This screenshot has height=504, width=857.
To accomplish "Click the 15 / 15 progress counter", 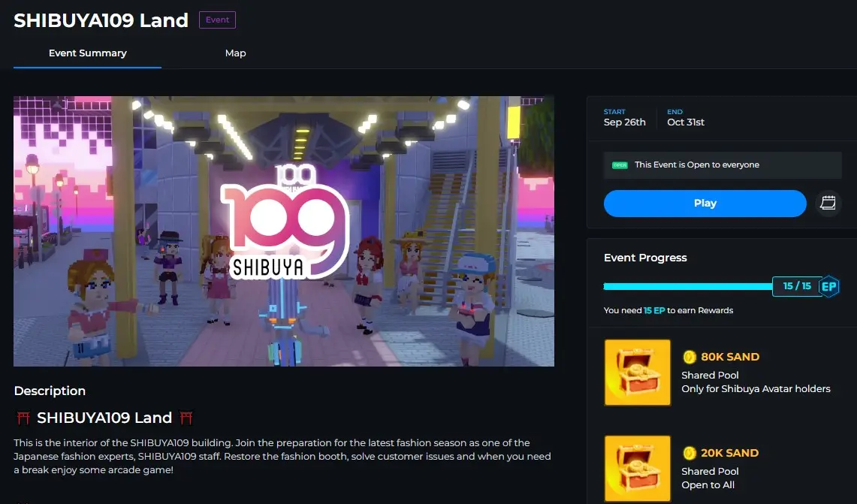I will pyautogui.click(x=796, y=286).
